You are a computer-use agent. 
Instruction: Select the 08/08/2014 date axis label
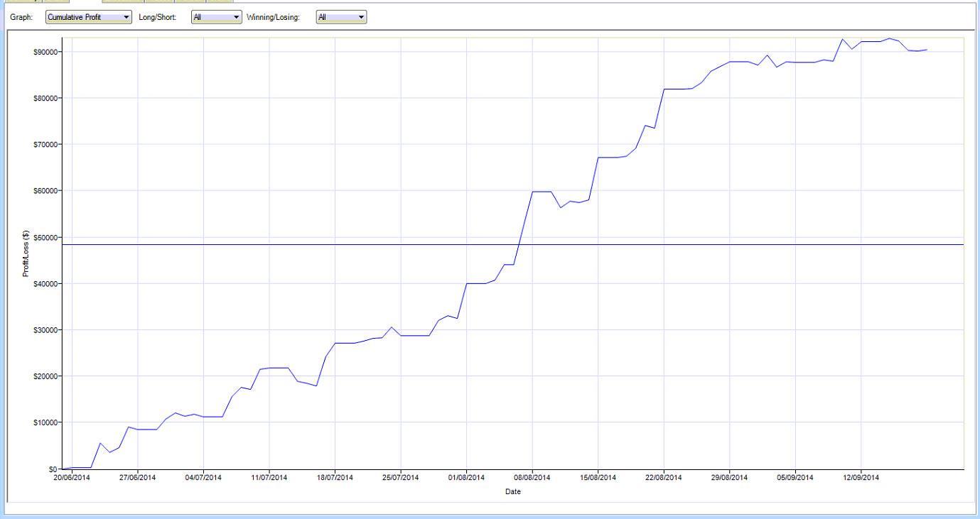(x=532, y=478)
